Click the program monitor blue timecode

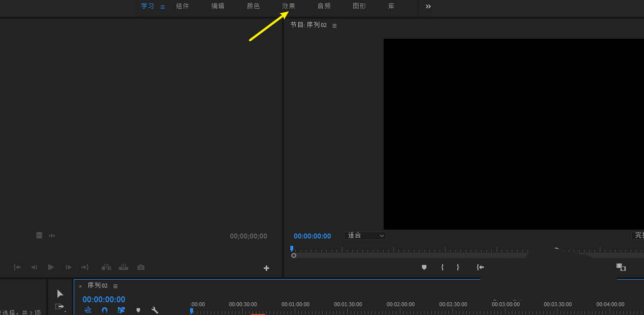tap(312, 236)
